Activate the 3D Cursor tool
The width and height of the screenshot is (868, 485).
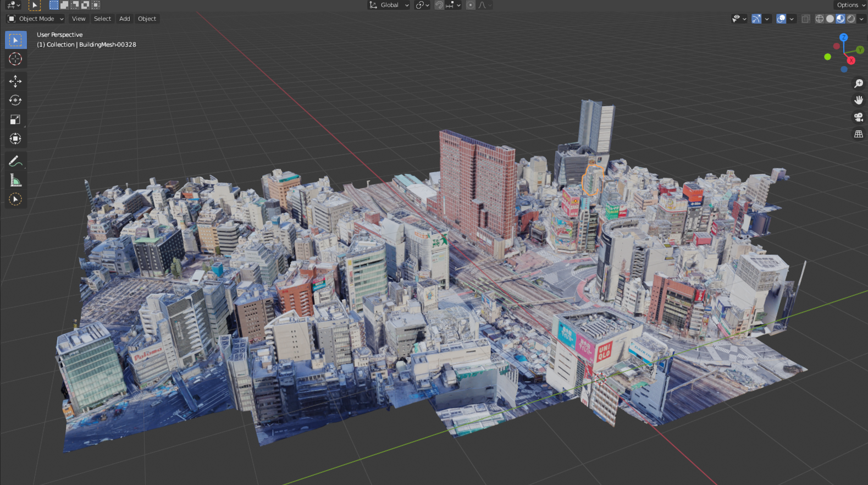pyautogui.click(x=15, y=59)
